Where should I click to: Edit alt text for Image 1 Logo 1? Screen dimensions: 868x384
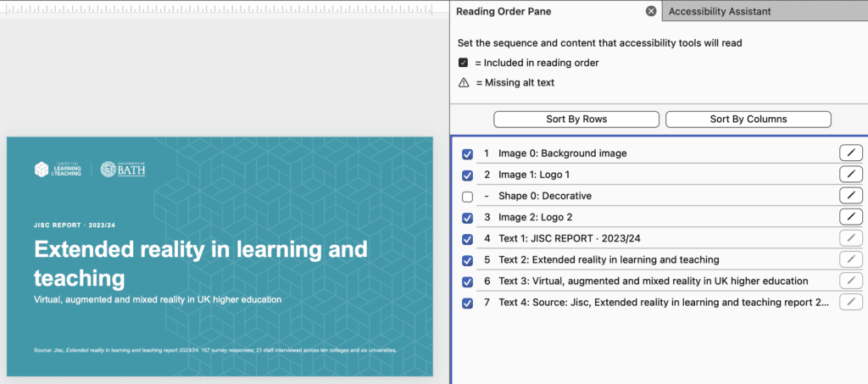(x=851, y=175)
